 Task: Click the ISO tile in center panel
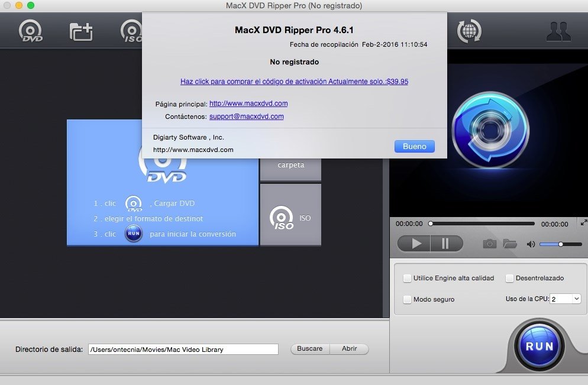click(290, 215)
